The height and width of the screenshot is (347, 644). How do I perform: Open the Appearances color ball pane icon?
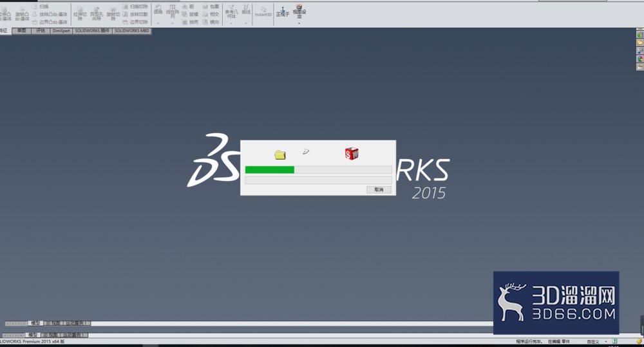point(640,59)
